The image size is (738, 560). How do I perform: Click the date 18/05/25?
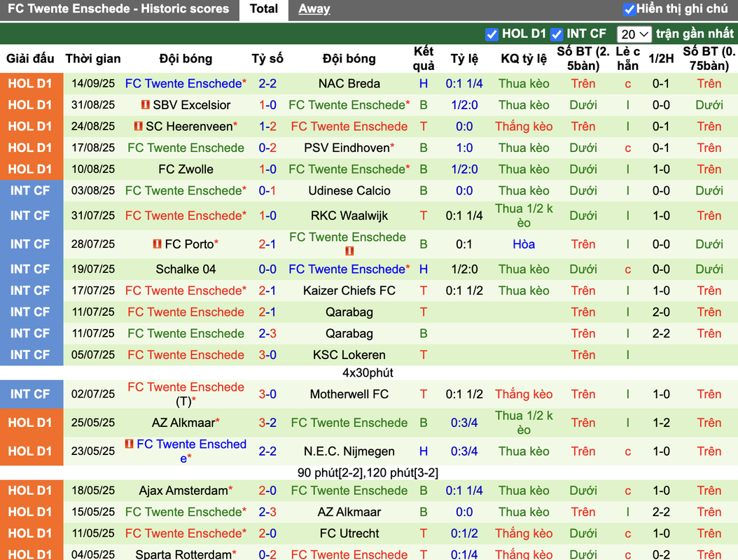click(x=93, y=491)
